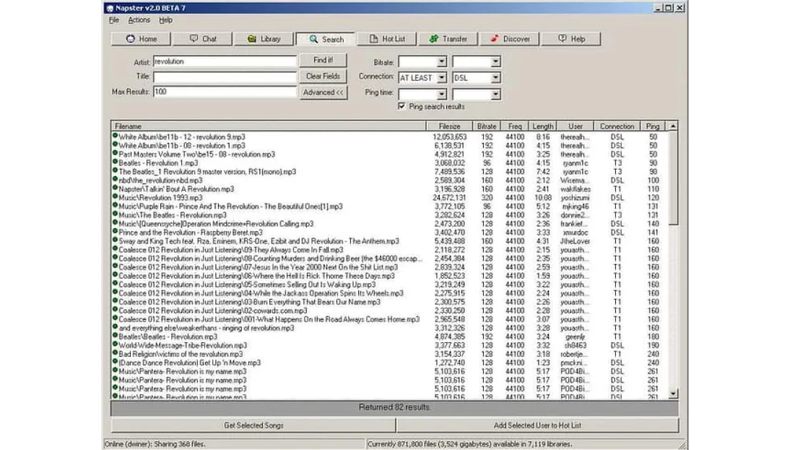
Task: Open second Bitrate value dropdown
Action: pyautogui.click(x=495, y=62)
